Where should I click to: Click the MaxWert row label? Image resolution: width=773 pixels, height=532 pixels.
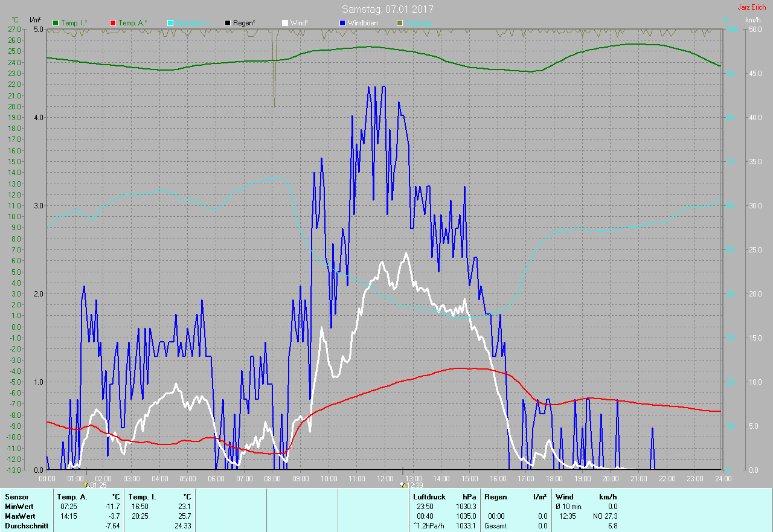click(20, 516)
